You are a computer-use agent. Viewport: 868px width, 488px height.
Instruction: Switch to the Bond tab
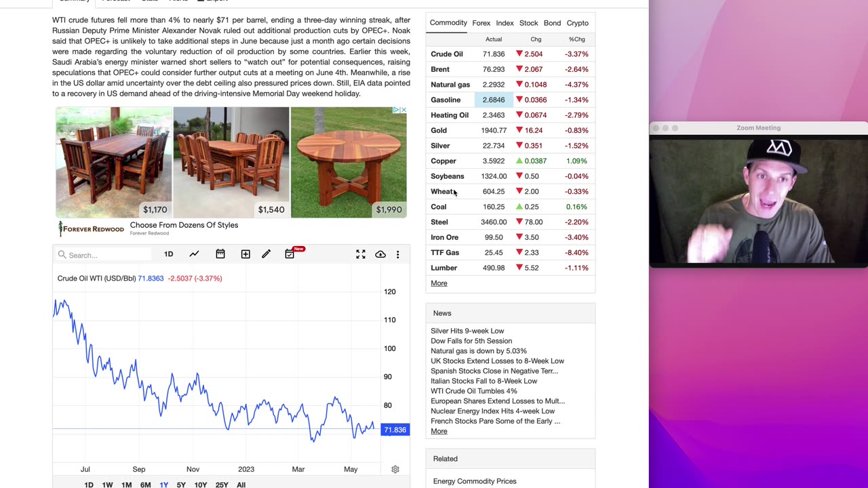552,23
